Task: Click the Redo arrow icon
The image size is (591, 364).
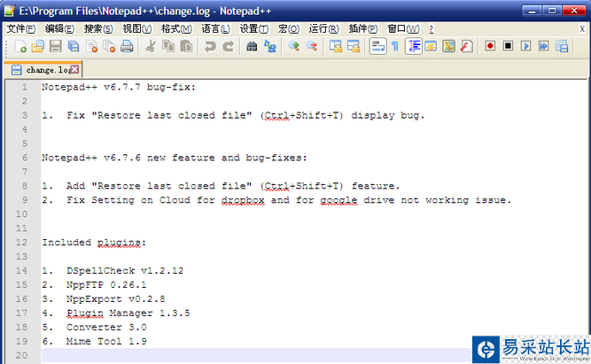Action: point(228,46)
